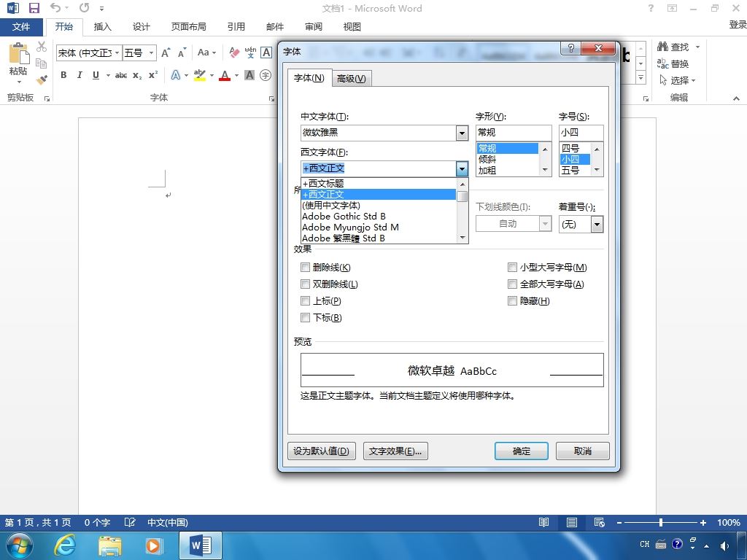
Task: Switch to the 设计 Design ribbon tab
Action: click(x=141, y=27)
